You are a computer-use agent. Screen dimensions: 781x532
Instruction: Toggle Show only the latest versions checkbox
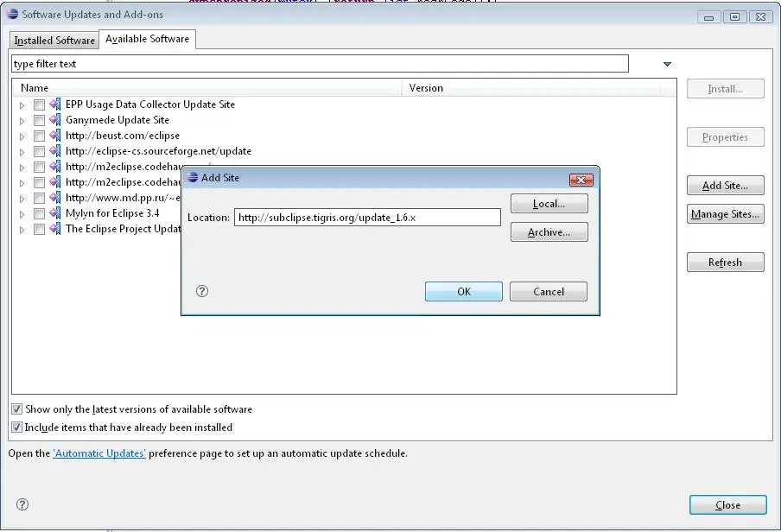point(17,409)
